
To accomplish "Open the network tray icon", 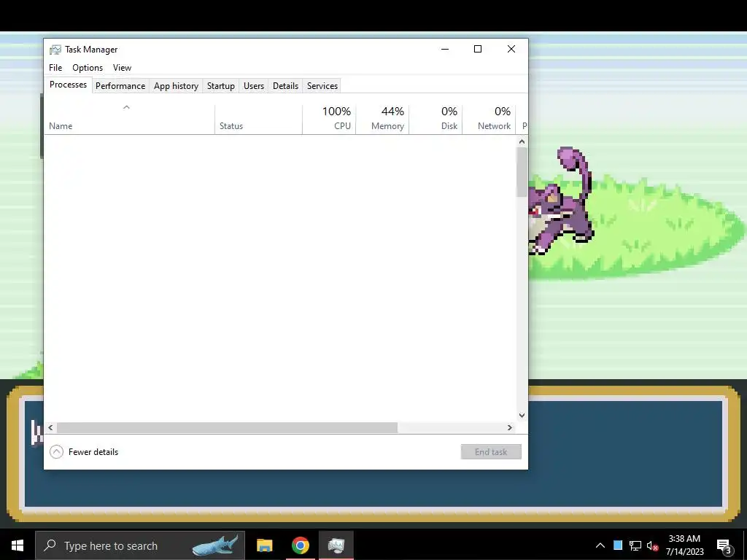I will point(635,545).
